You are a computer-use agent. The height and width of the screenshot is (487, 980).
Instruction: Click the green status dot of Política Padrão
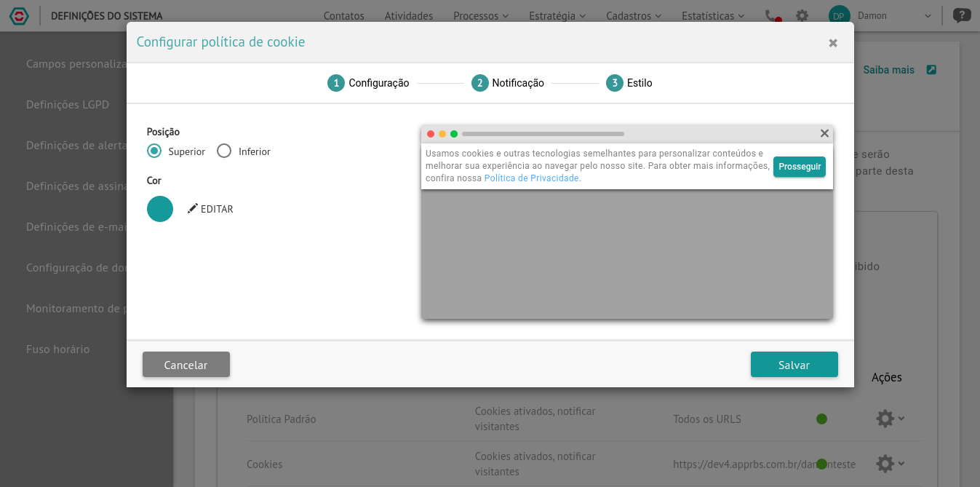pos(821,419)
